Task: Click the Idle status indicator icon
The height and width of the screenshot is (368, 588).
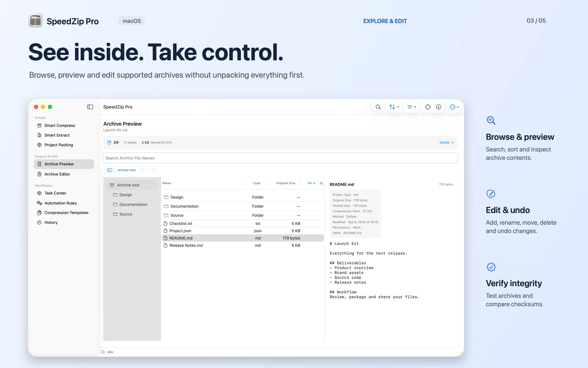Action: click(x=103, y=352)
